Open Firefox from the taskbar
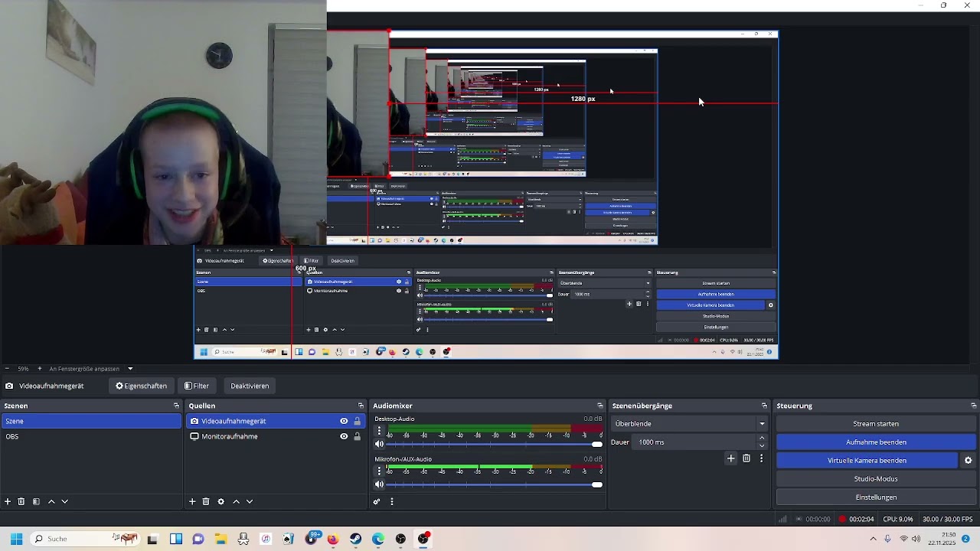Viewport: 980px width, 551px height. click(x=332, y=539)
